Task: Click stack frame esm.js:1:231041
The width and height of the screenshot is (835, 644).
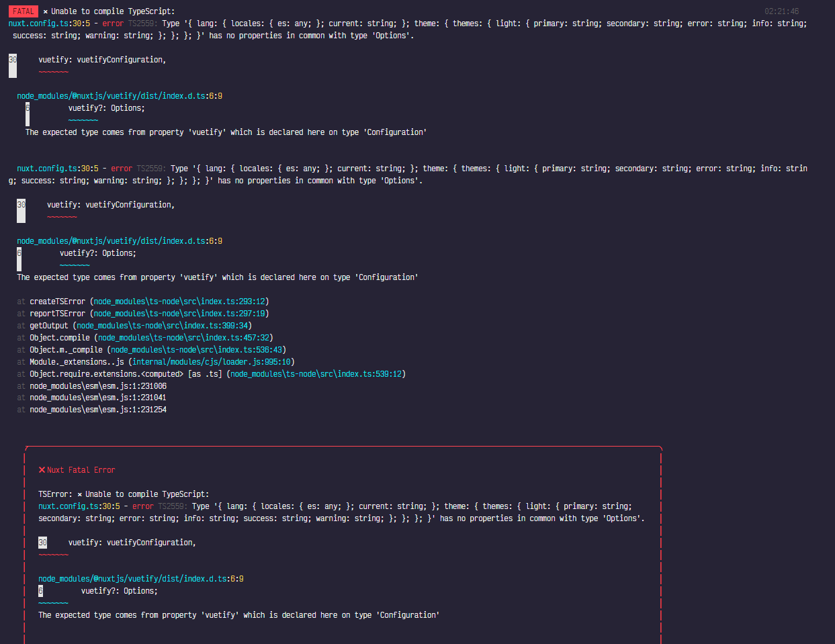Action: tap(98, 398)
